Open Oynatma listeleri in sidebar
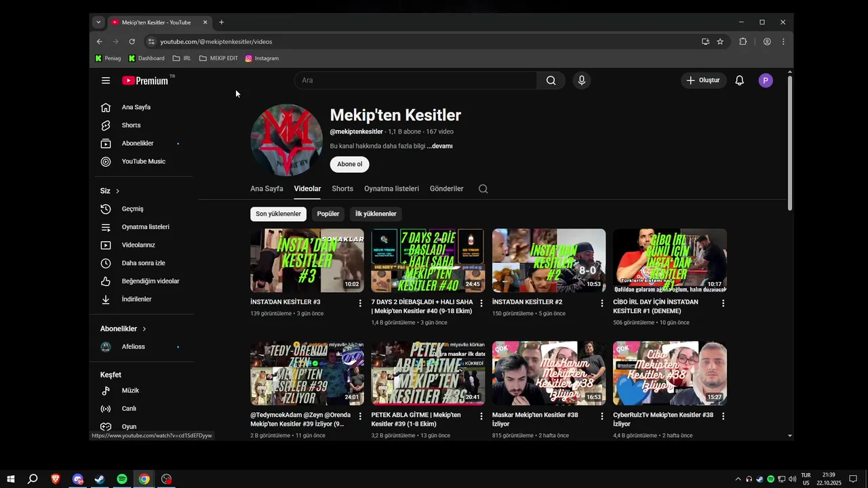This screenshot has height=488, width=868. coord(144,227)
